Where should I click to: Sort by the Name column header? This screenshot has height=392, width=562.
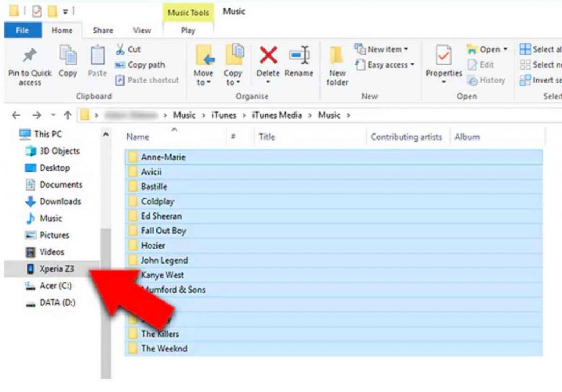(x=138, y=137)
